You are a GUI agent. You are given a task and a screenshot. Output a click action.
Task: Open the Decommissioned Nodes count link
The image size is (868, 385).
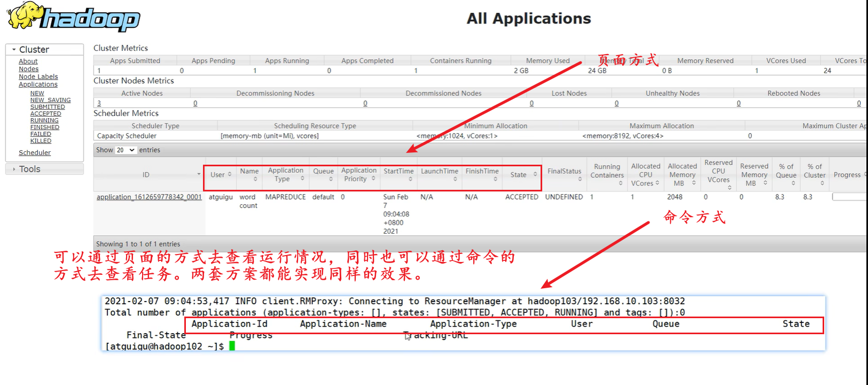[365, 103]
